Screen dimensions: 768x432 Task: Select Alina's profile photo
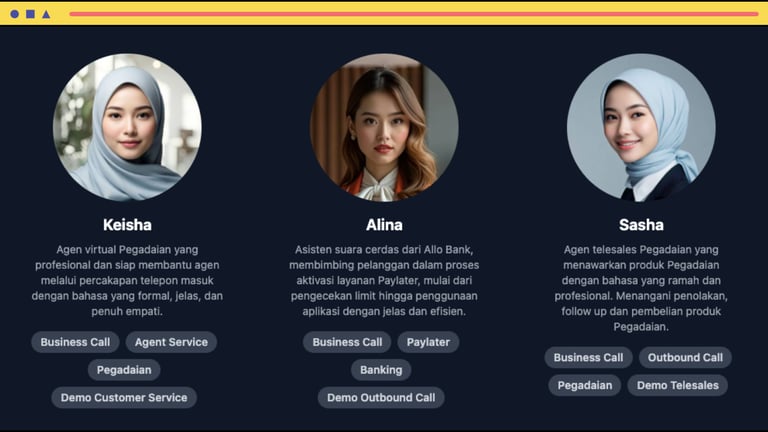tap(384, 127)
